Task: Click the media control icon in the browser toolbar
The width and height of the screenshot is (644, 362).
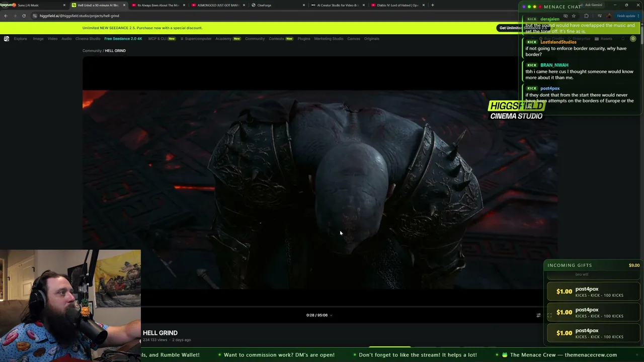Action: click(599, 16)
